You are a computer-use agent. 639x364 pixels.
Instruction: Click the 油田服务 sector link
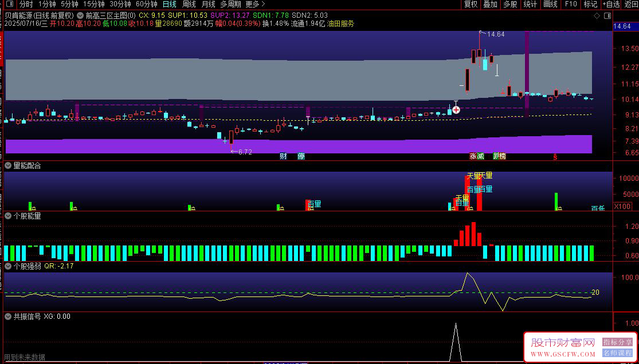pyautogui.click(x=340, y=23)
